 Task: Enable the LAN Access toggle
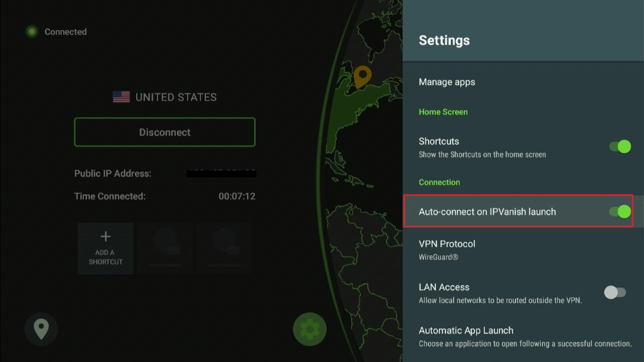(614, 292)
